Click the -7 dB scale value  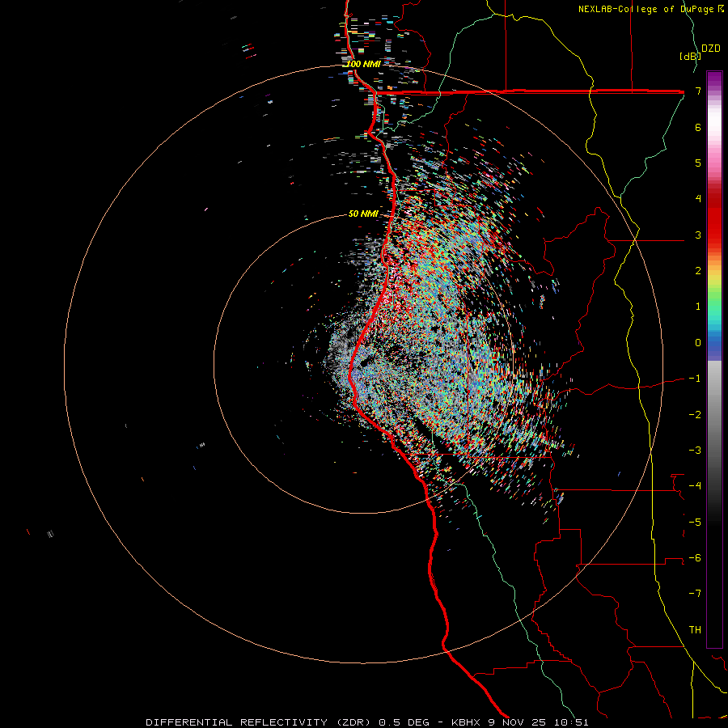point(695,594)
